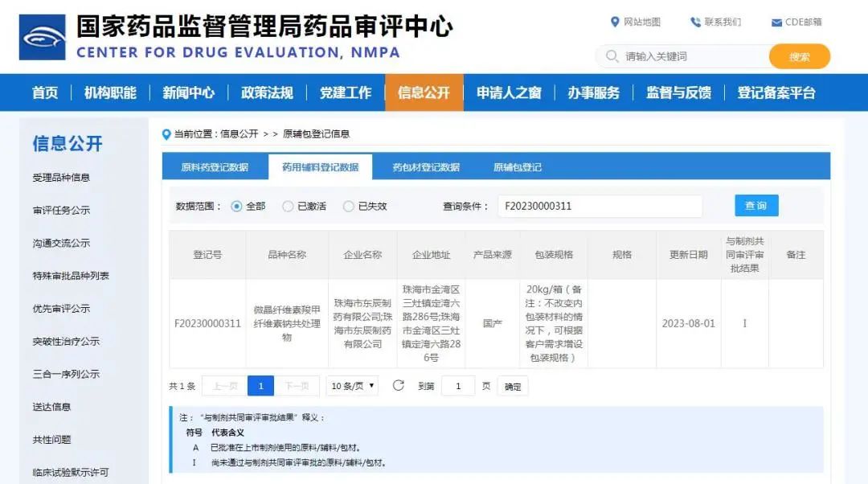
Task: Click the magnifier icon in search box
Action: [611, 56]
